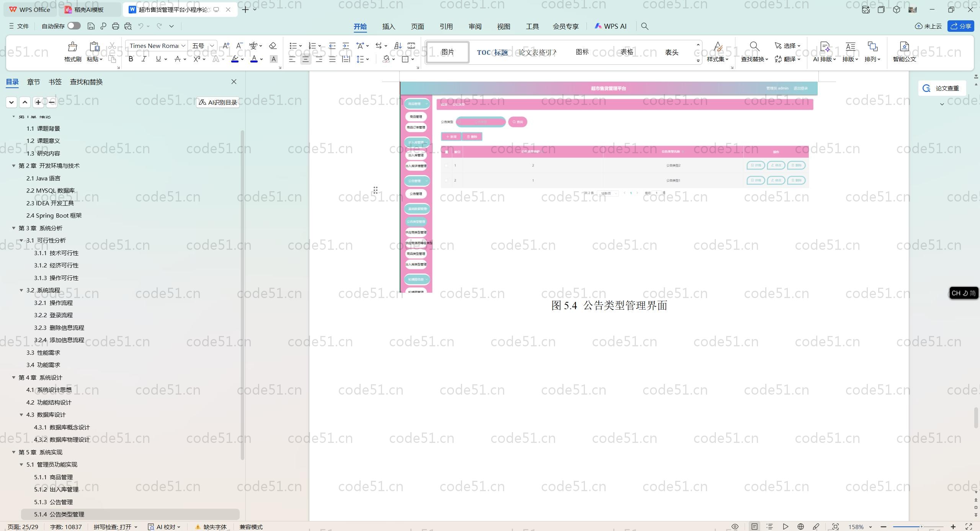Open the Times New Roman font dropdown
Viewport: 980px width, 531px height.
(x=183, y=46)
